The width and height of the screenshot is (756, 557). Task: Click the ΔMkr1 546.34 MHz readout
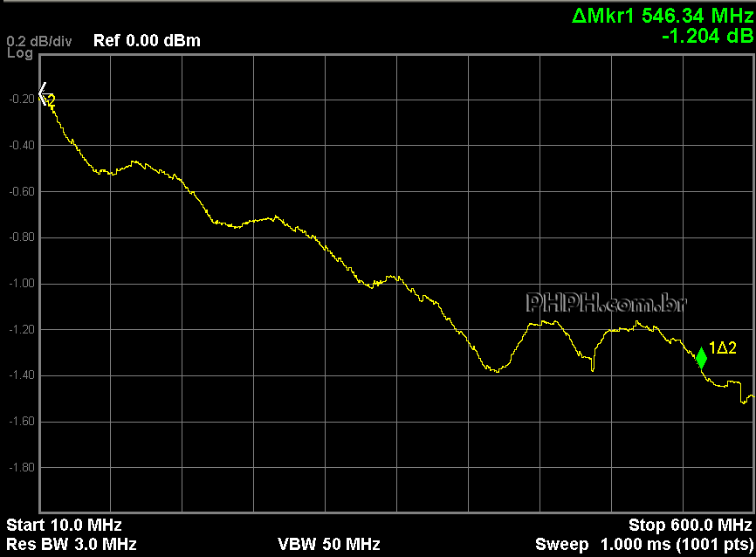661,15
